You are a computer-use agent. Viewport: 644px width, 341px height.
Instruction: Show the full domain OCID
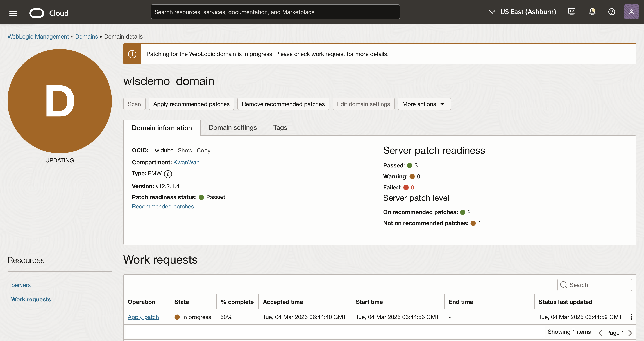(185, 150)
